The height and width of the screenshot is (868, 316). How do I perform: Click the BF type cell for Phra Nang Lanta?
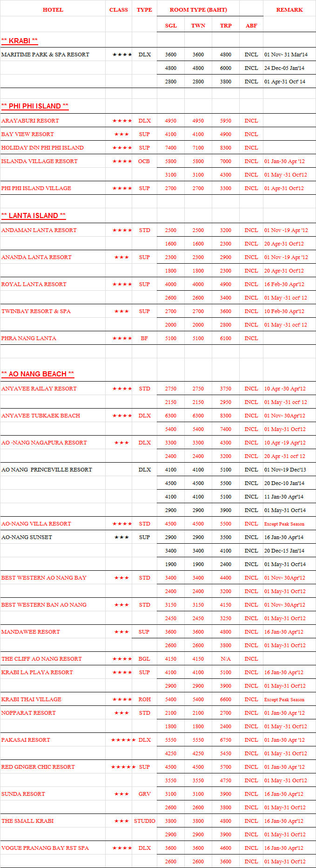(x=144, y=338)
